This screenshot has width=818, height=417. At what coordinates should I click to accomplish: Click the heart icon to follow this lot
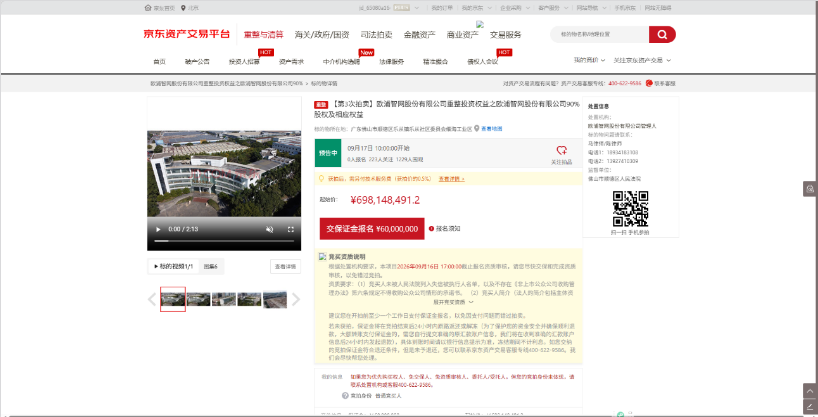(561, 150)
